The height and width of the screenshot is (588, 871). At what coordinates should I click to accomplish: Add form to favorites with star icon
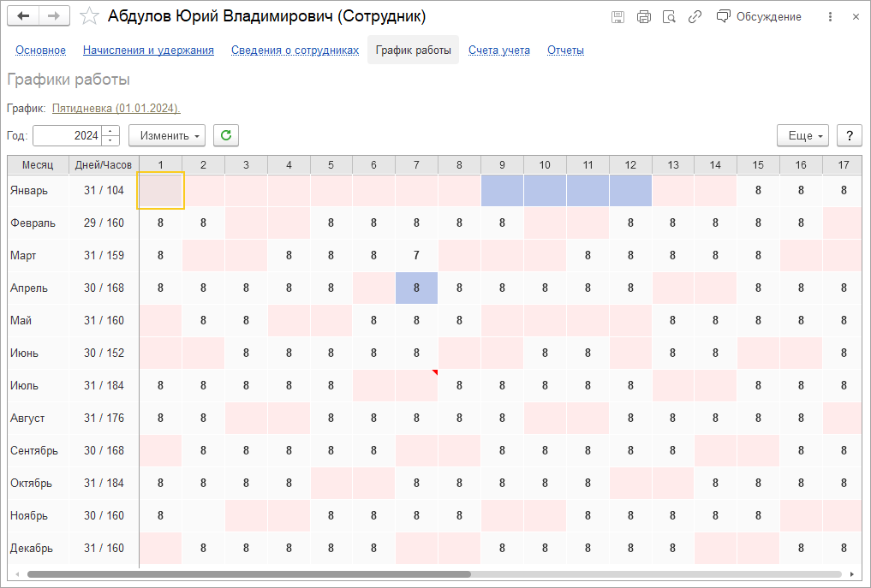(88, 16)
